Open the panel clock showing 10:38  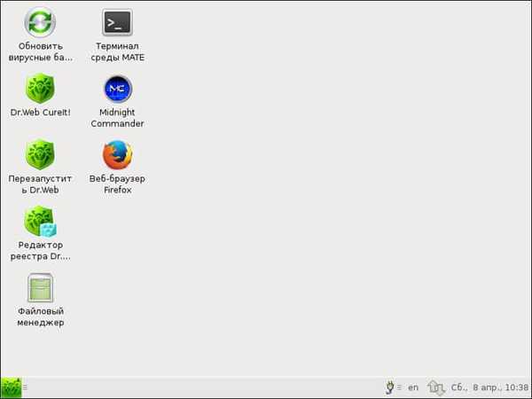489,387
